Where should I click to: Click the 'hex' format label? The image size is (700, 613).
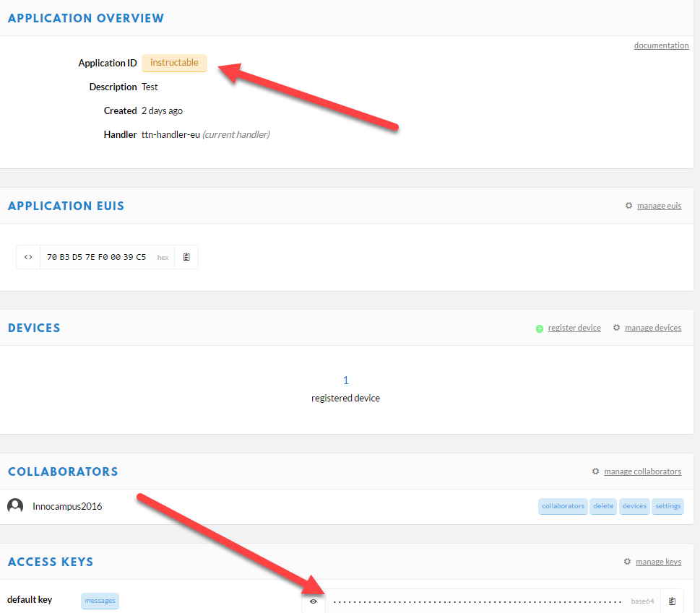[163, 258]
